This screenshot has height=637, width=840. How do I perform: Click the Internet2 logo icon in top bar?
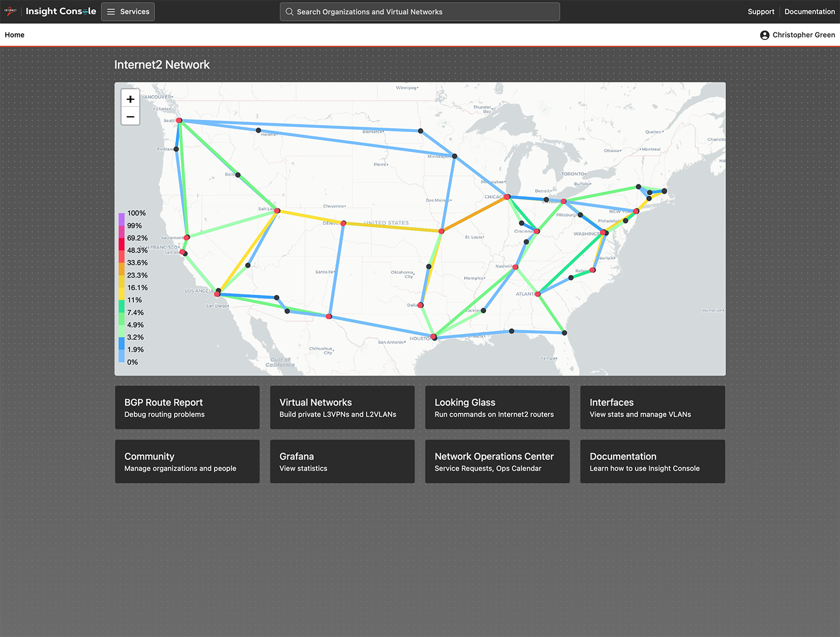[11, 11]
